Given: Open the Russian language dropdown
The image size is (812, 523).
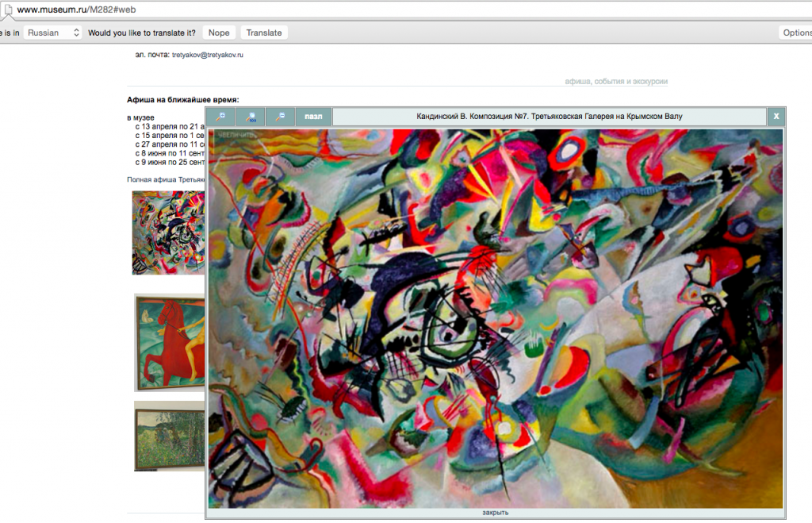Looking at the screenshot, I should 54,33.
